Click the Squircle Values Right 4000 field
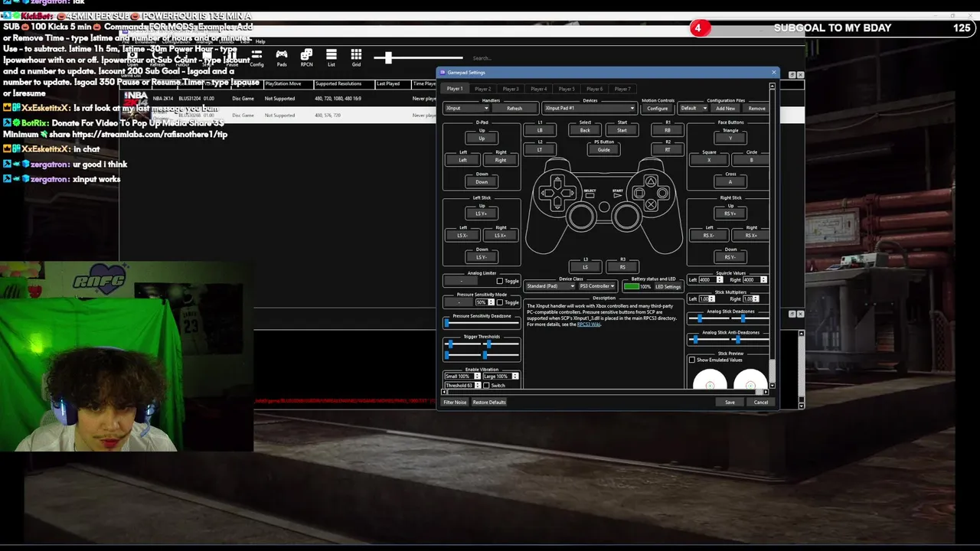980x551 pixels. pos(754,280)
